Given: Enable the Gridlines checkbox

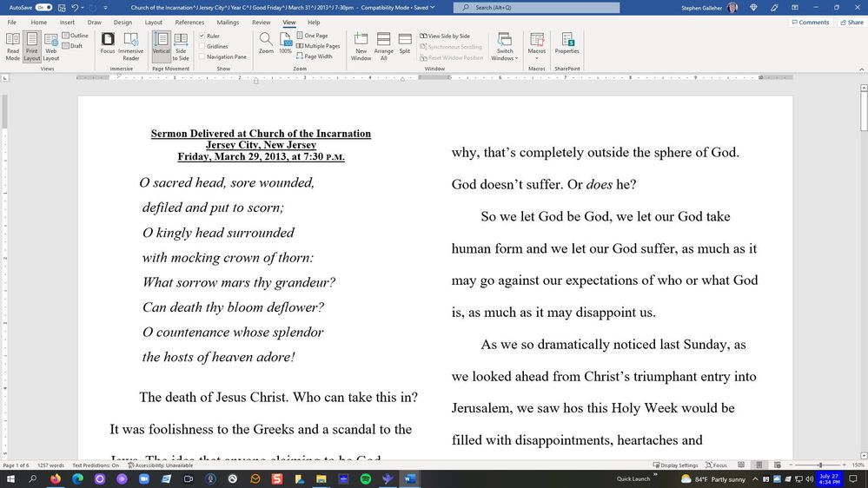Looking at the screenshot, I should [202, 46].
